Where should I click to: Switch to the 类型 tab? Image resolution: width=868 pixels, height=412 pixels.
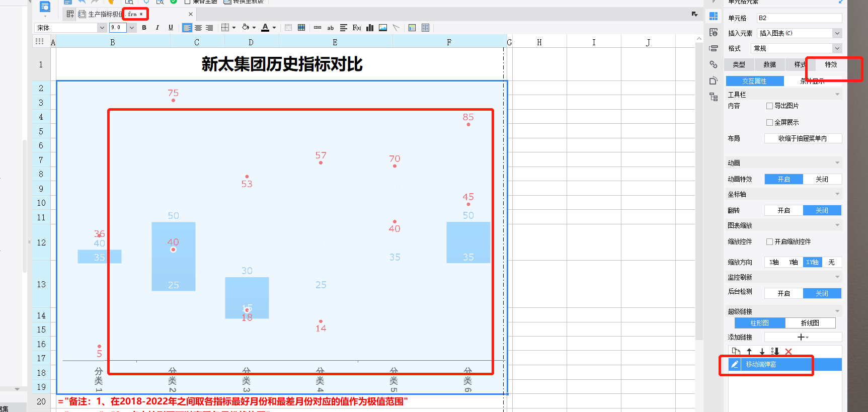[x=739, y=64]
